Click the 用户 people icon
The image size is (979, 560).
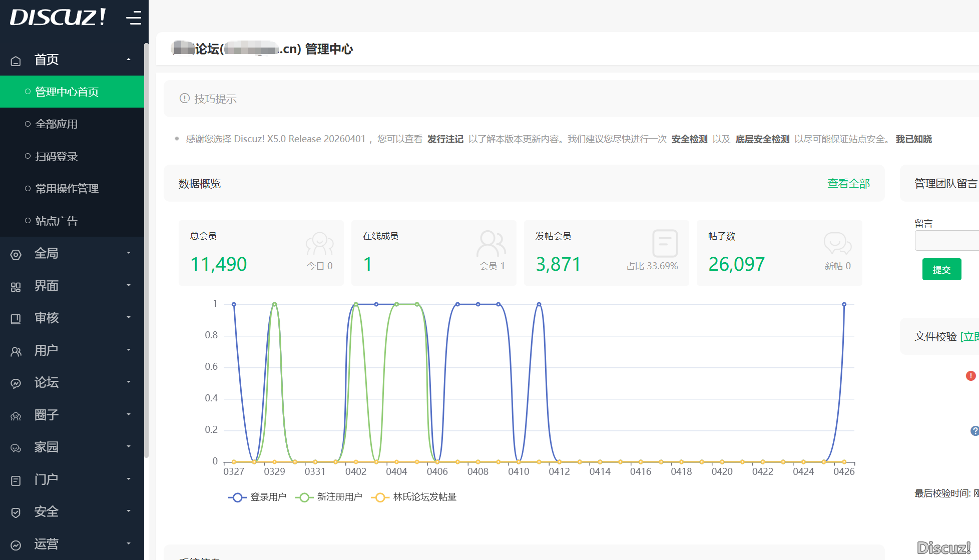coord(16,352)
